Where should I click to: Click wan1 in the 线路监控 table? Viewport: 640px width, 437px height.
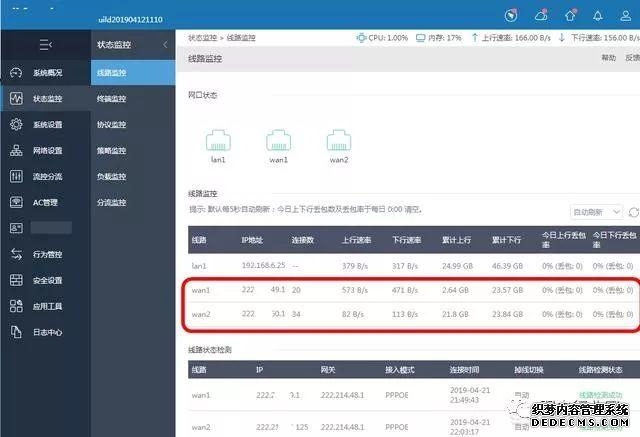(200, 290)
